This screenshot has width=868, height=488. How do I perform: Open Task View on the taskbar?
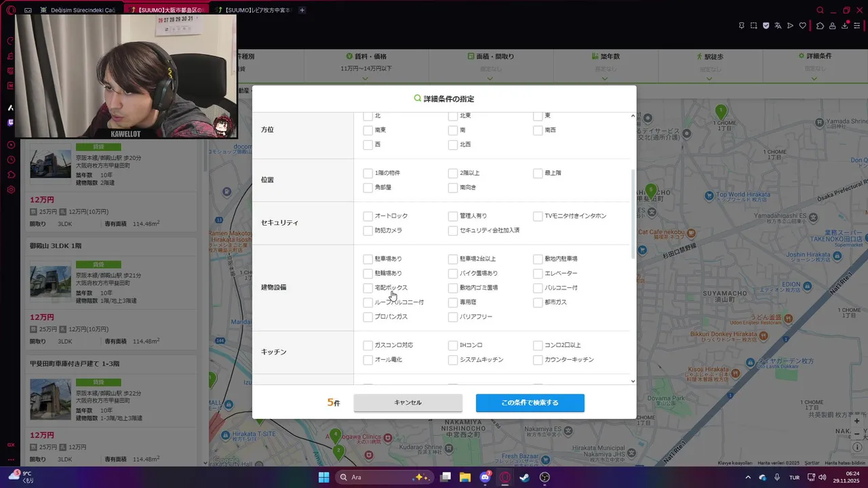[446, 477]
